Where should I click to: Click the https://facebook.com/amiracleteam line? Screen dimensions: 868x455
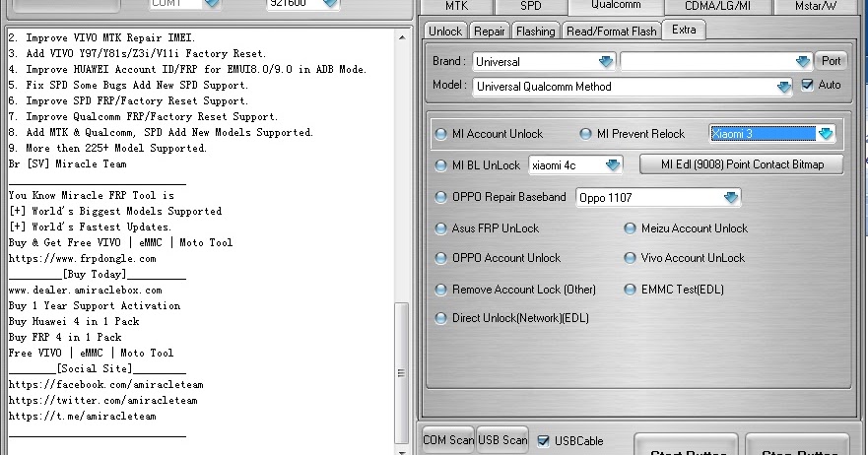coord(105,385)
